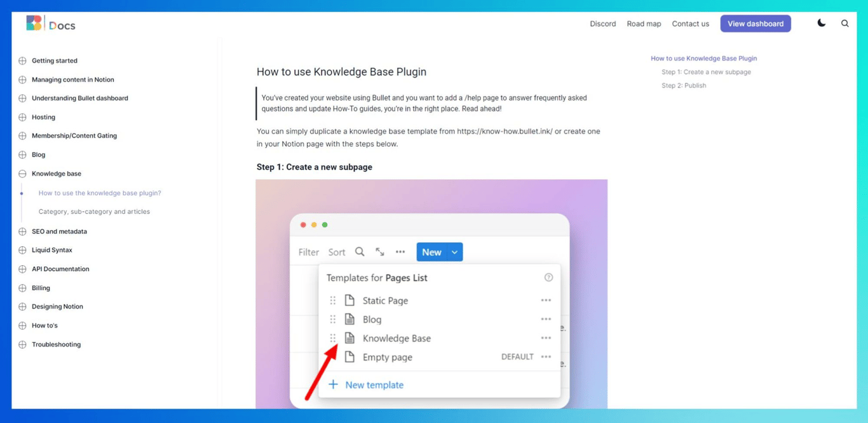This screenshot has height=423, width=868.
Task: Open more options for Blog template
Action: pyautogui.click(x=546, y=319)
